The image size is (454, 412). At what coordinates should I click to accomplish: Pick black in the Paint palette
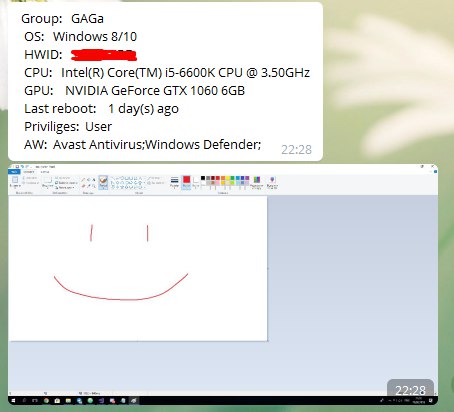[203, 178]
